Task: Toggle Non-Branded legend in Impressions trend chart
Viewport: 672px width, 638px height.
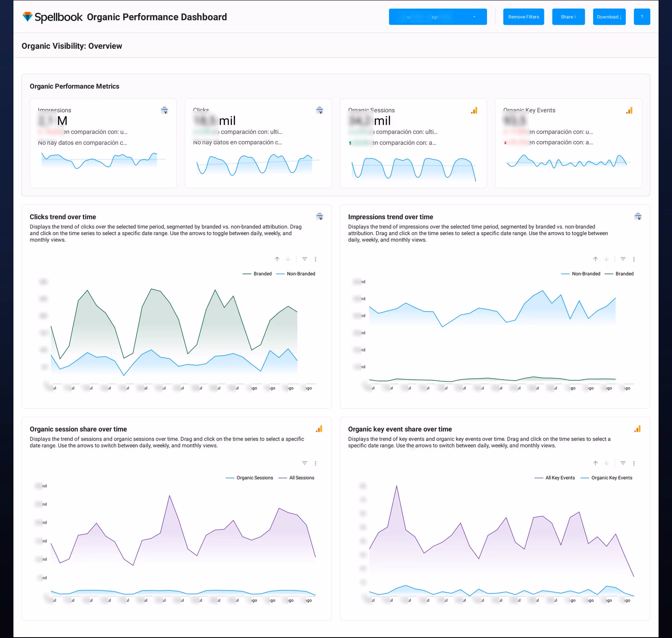Action: tap(581, 274)
